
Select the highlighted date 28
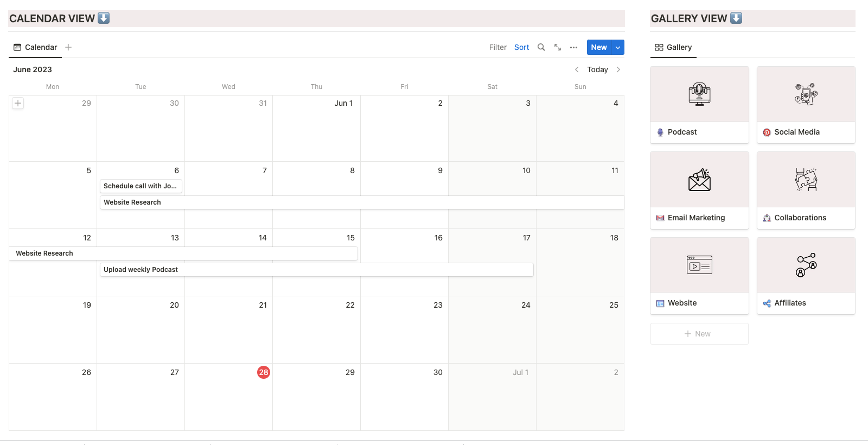(x=264, y=372)
